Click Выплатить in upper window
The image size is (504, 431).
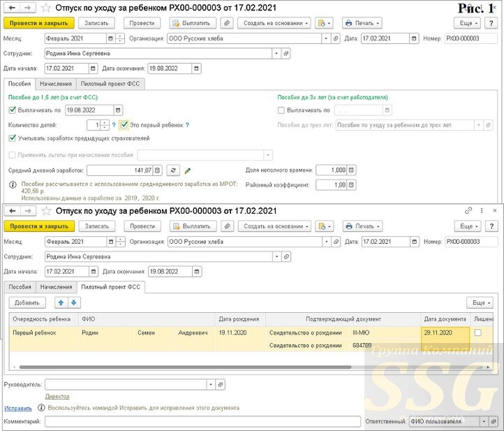coord(193,23)
